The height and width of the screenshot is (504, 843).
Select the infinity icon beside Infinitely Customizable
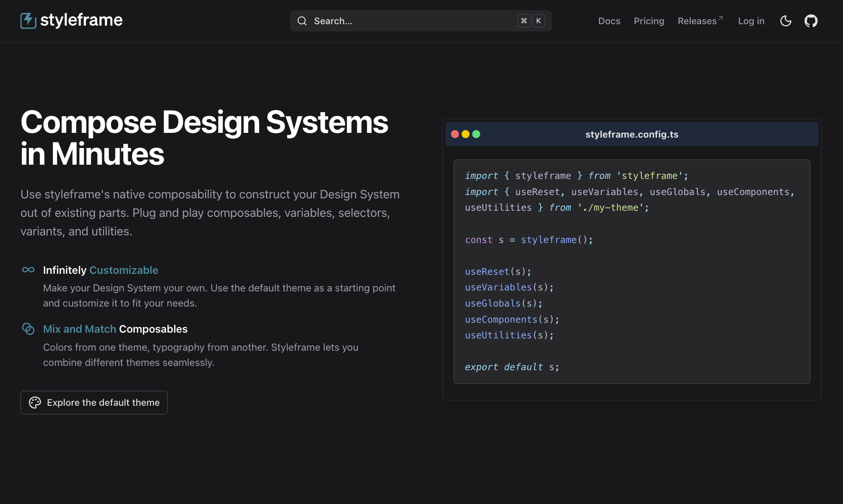click(x=28, y=270)
